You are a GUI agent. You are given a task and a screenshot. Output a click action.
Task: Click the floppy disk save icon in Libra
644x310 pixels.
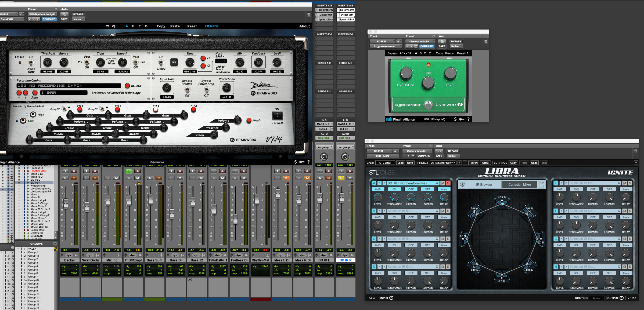click(541, 185)
